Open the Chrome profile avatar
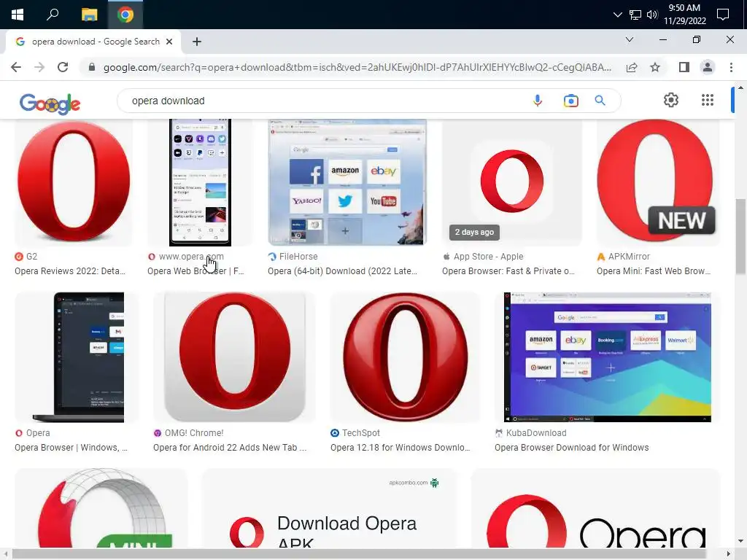Screen dimensions: 747x560 [708, 67]
